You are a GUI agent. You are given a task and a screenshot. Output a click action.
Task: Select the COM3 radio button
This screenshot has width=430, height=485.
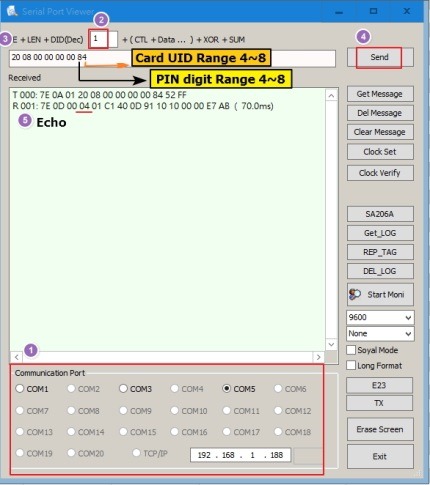[x=123, y=389]
